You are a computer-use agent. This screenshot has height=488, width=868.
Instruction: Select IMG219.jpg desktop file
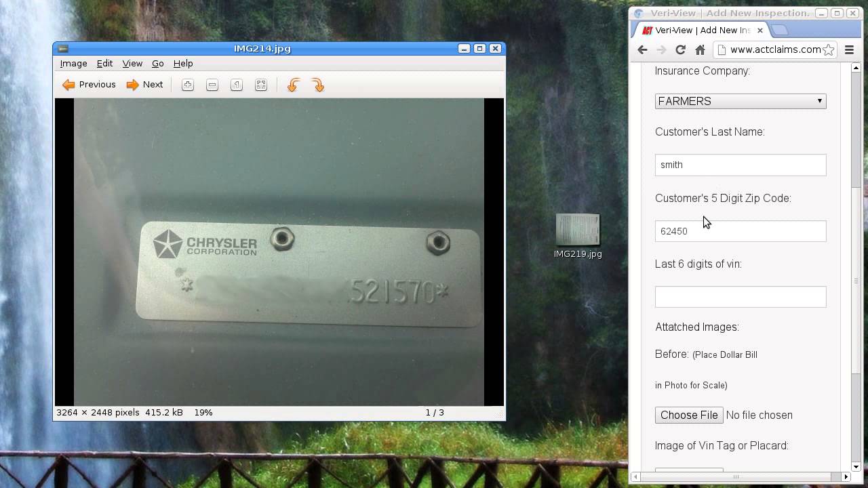coord(578,236)
